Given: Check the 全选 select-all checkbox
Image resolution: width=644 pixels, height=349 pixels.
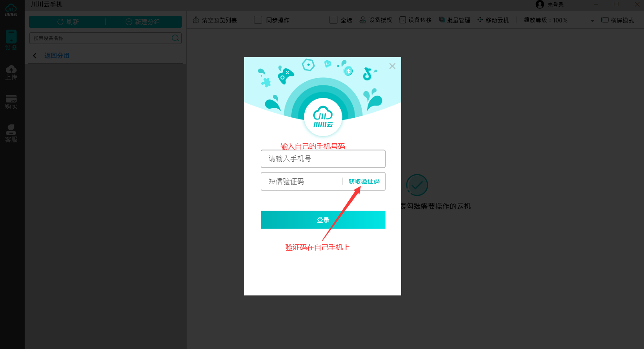Looking at the screenshot, I should coord(333,20).
